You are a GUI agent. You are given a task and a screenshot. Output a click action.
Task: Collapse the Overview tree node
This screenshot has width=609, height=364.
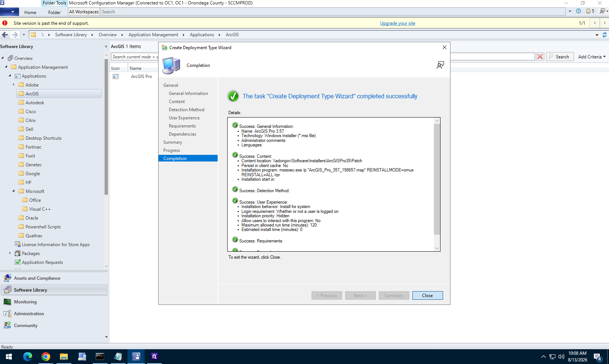point(3,58)
